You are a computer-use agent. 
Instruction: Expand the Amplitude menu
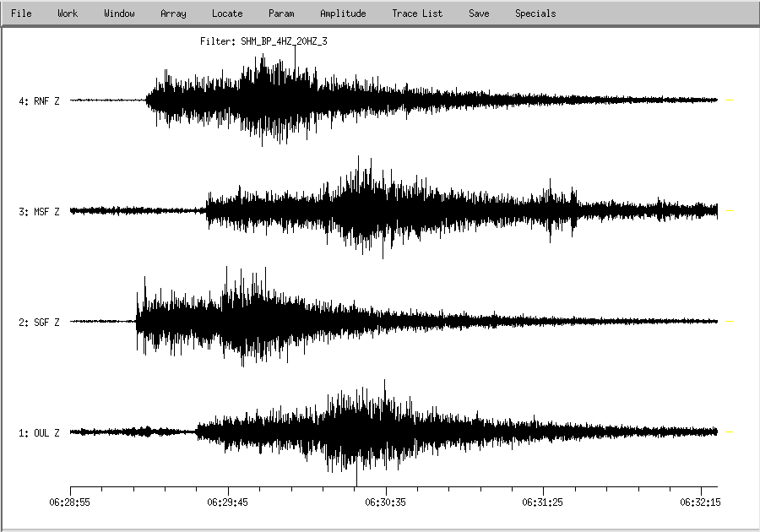343,14
